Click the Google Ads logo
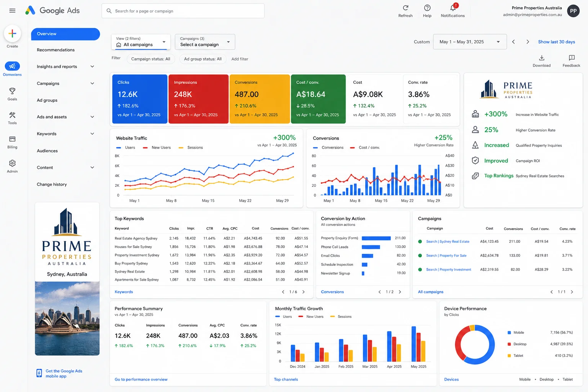Viewport: 588px width, 392px height. [52, 10]
